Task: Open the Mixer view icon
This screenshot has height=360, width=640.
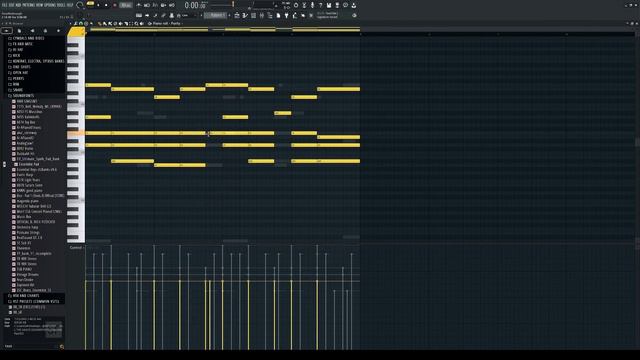Action: tap(262, 16)
